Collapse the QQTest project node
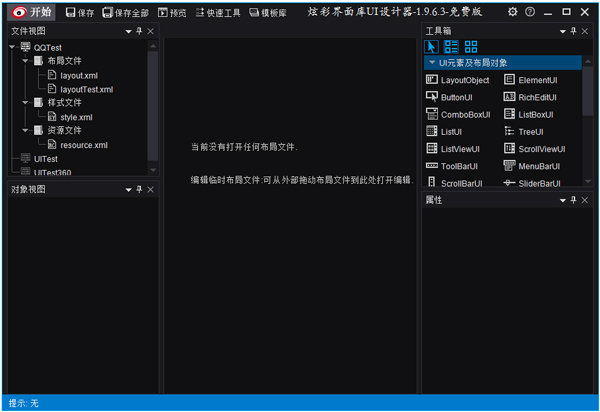The width and height of the screenshot is (600, 412). point(10,47)
